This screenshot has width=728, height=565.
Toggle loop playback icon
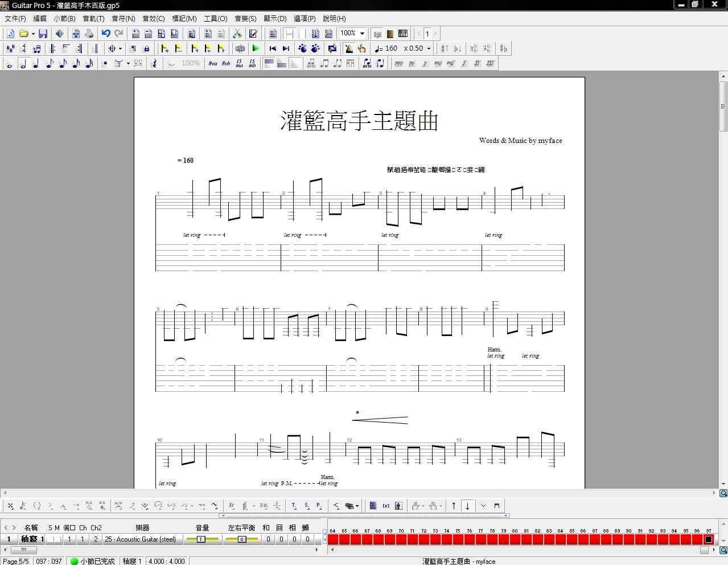(332, 48)
